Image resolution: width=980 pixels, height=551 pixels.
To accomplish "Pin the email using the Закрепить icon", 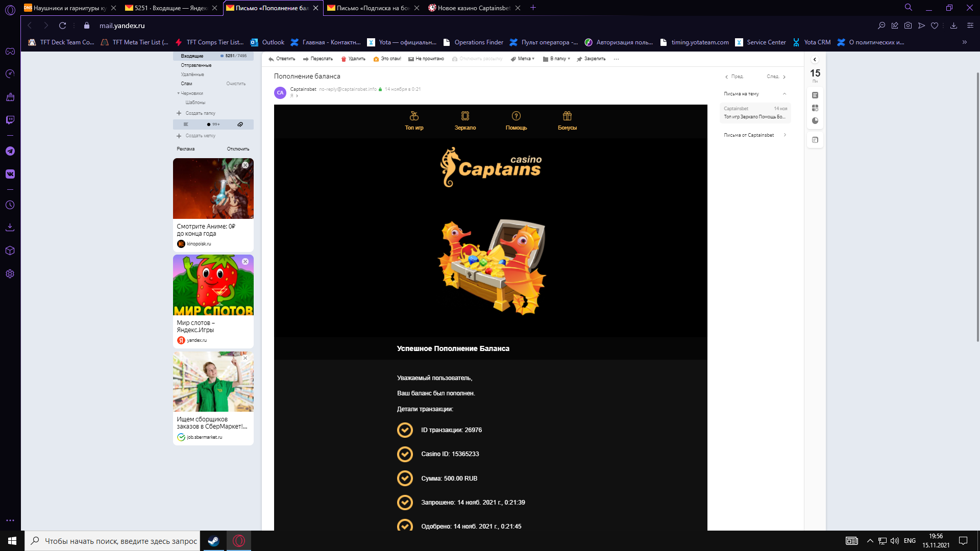I will click(579, 59).
